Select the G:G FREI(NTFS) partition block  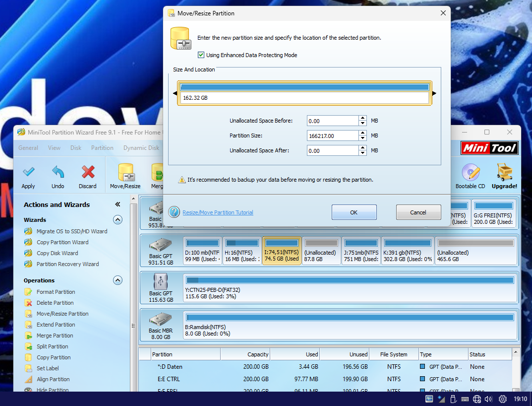[494, 214]
